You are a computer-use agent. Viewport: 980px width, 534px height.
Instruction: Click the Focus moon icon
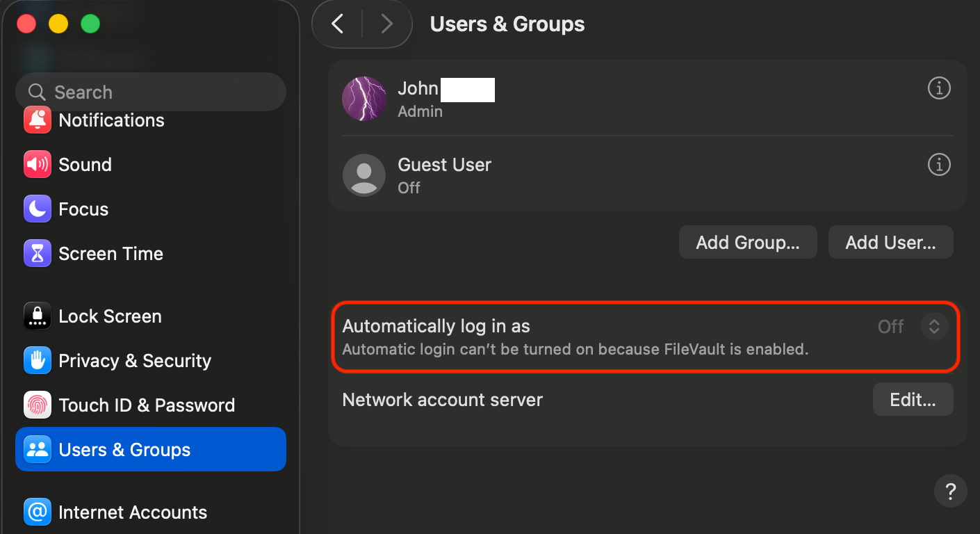coord(38,209)
